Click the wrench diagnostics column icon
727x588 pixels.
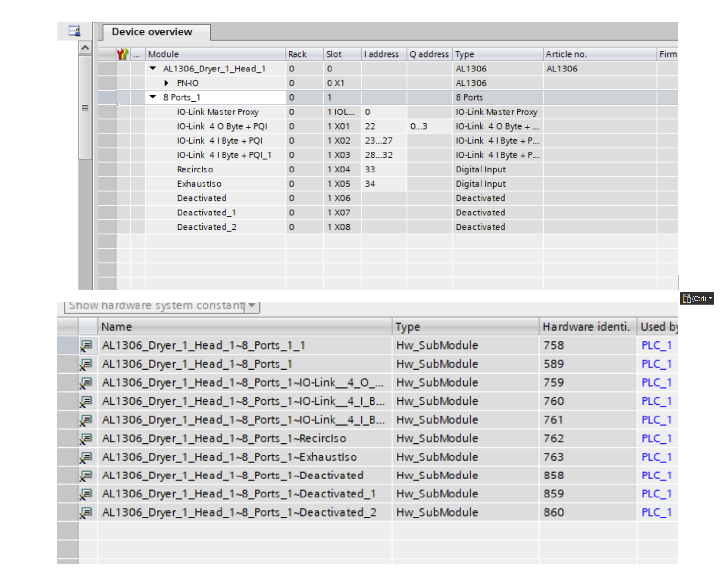122,54
